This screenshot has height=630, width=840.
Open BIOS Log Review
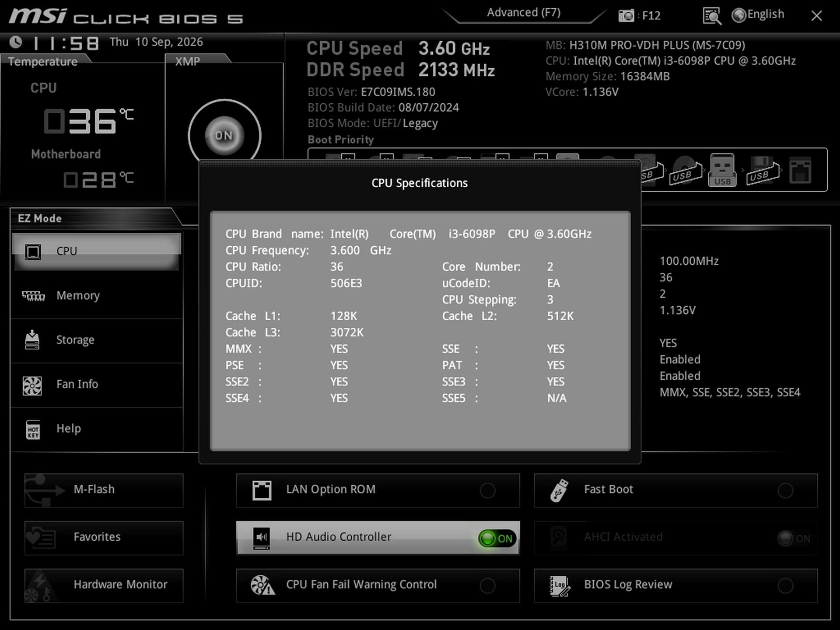point(675,585)
